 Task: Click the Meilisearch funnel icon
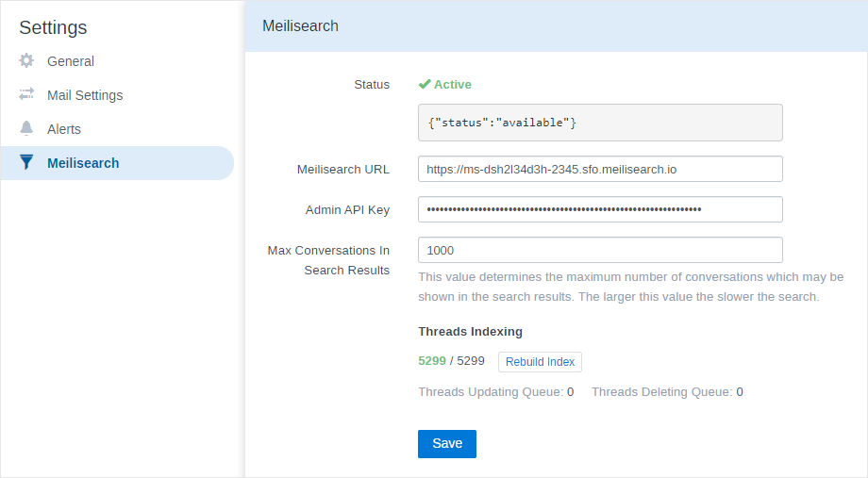pyautogui.click(x=26, y=162)
